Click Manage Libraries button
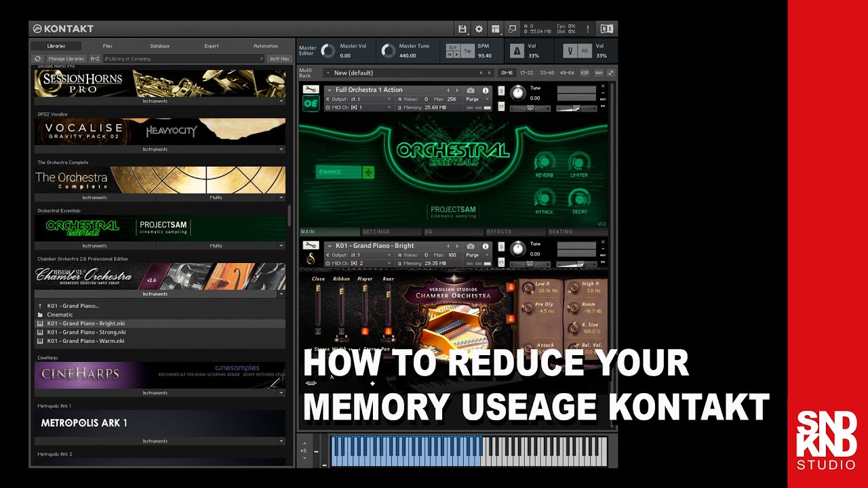The height and width of the screenshot is (488, 868). [x=66, y=59]
